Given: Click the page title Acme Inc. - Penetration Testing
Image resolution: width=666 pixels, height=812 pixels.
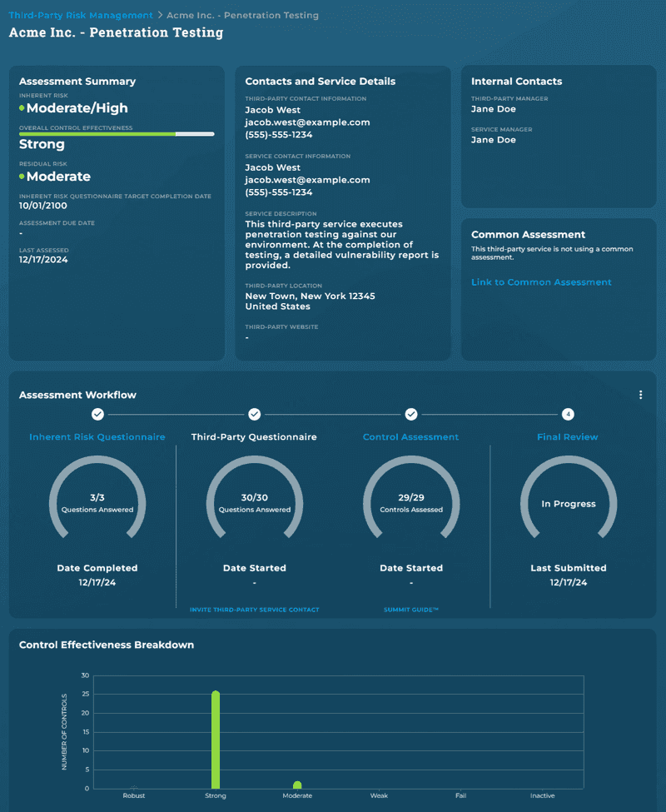Looking at the screenshot, I should pyautogui.click(x=116, y=32).
